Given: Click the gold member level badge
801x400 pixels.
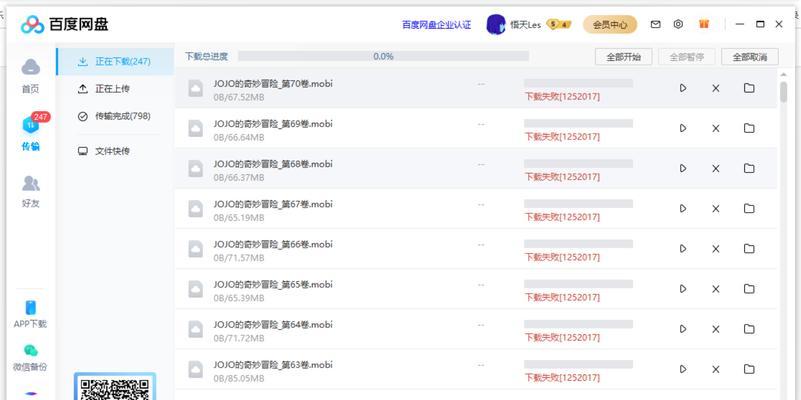Looking at the screenshot, I should 558,25.
